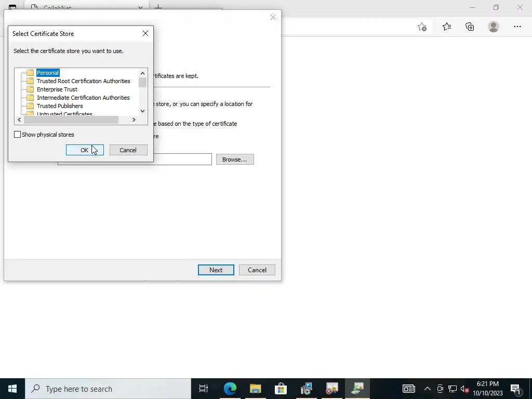
Task: Open the Action Center notifications
Action: coord(515,389)
